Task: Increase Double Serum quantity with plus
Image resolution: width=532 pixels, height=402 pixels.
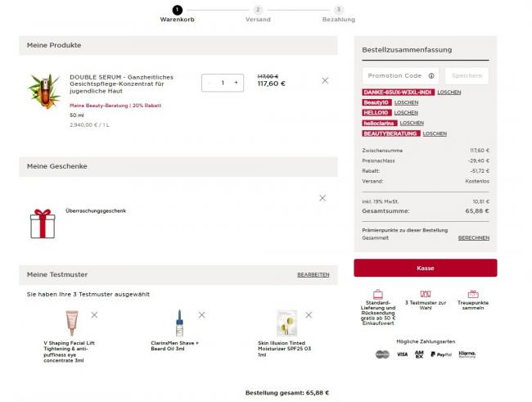Action: point(236,83)
